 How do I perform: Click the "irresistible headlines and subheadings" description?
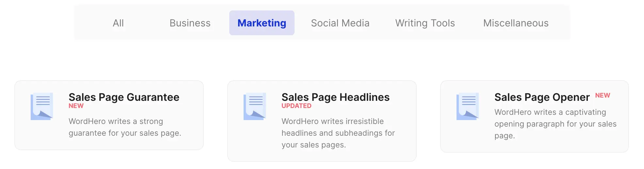(338, 133)
